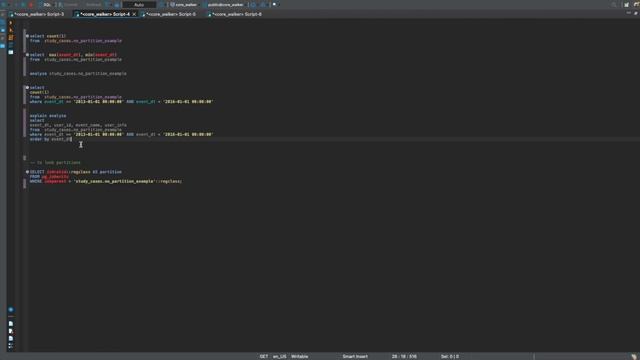640x360 pixels.
Task: Click the red disconnect icon in toolbar
Action: [x=31, y=4]
